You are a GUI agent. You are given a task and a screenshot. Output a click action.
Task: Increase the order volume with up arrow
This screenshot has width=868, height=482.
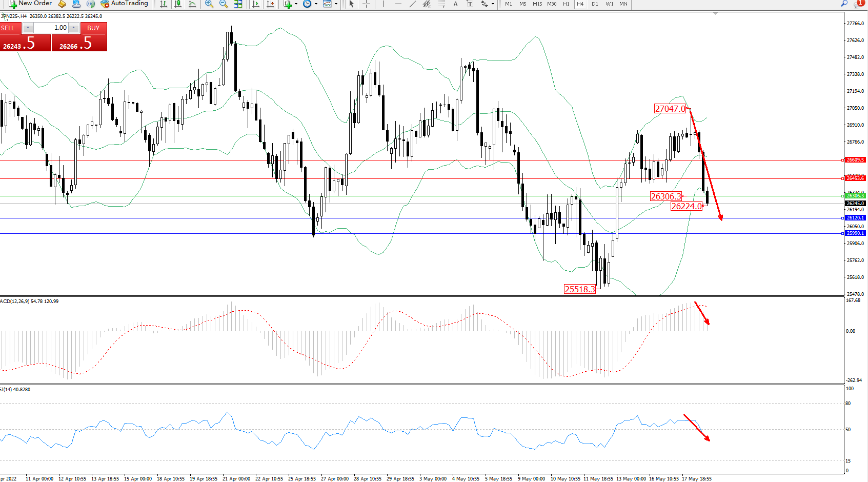coord(74,28)
